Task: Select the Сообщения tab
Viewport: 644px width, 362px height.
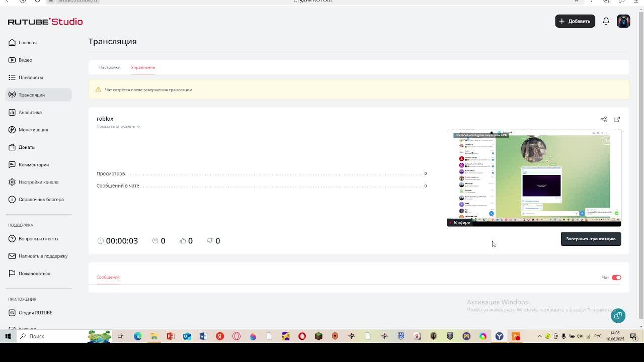Action: pyautogui.click(x=108, y=277)
